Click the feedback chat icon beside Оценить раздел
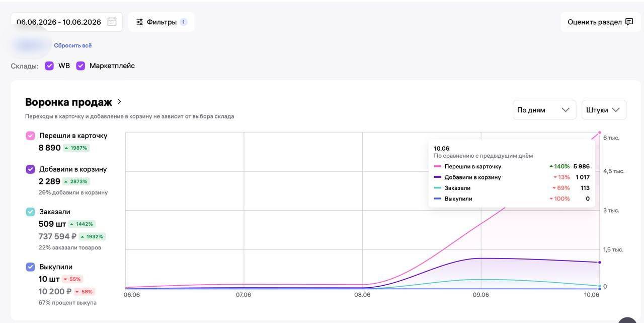 click(x=629, y=22)
